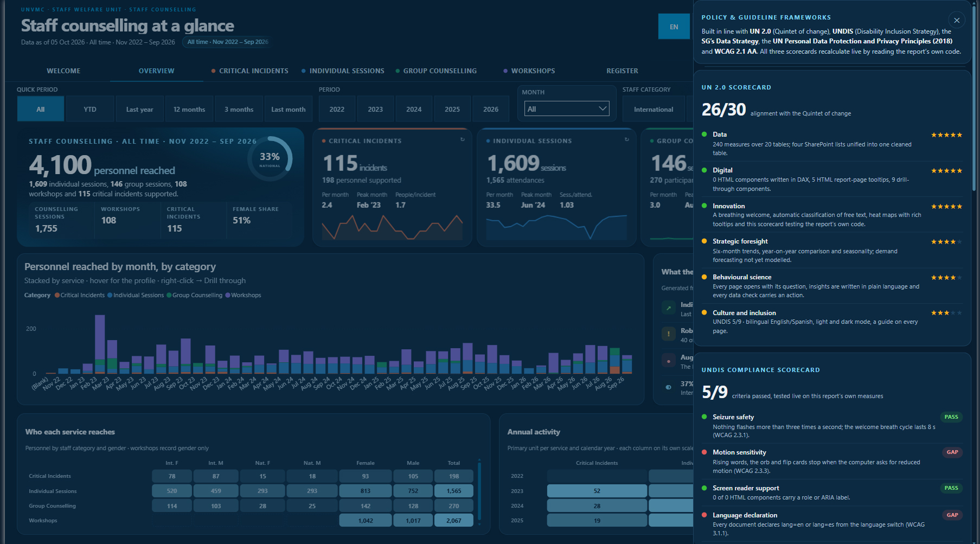
Task: Select the Last month quick period
Action: 289,109
